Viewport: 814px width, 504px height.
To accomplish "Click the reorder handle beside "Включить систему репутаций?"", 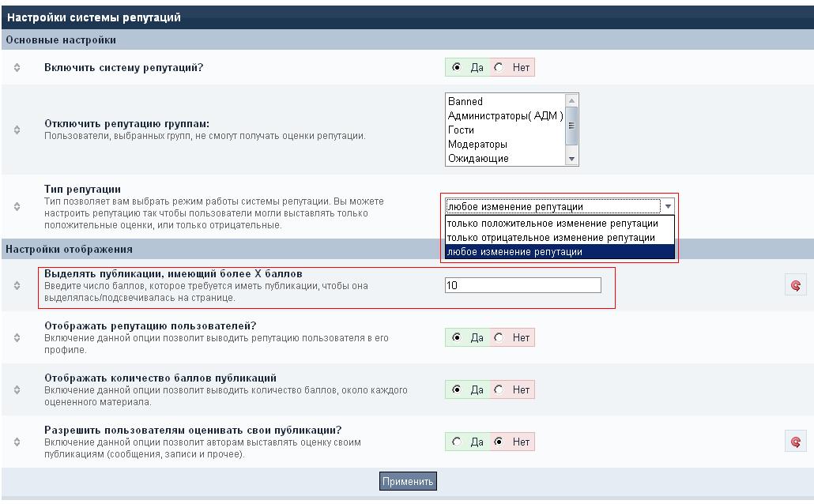I will click(x=17, y=68).
